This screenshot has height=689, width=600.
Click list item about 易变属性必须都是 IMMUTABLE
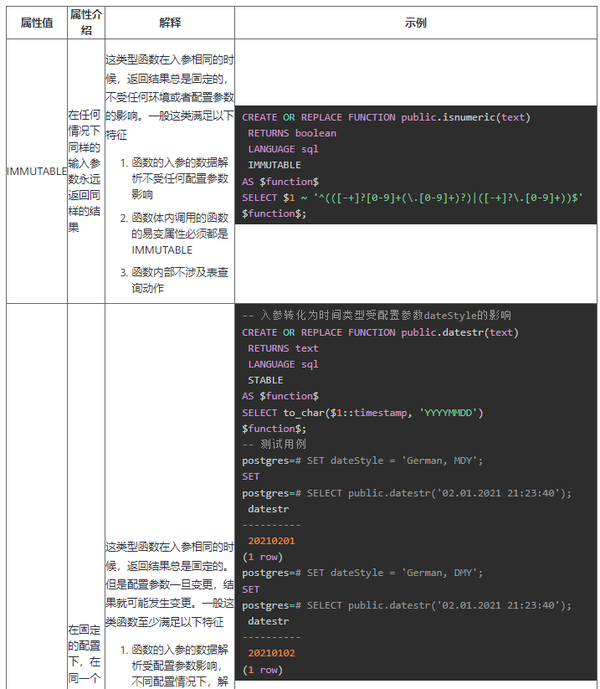click(179, 234)
